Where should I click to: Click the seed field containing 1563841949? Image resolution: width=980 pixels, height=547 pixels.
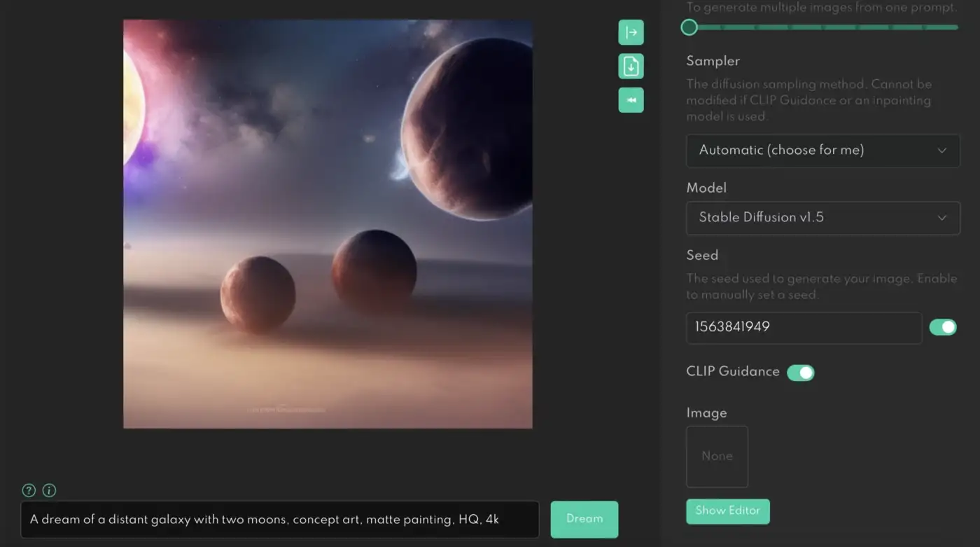(804, 328)
